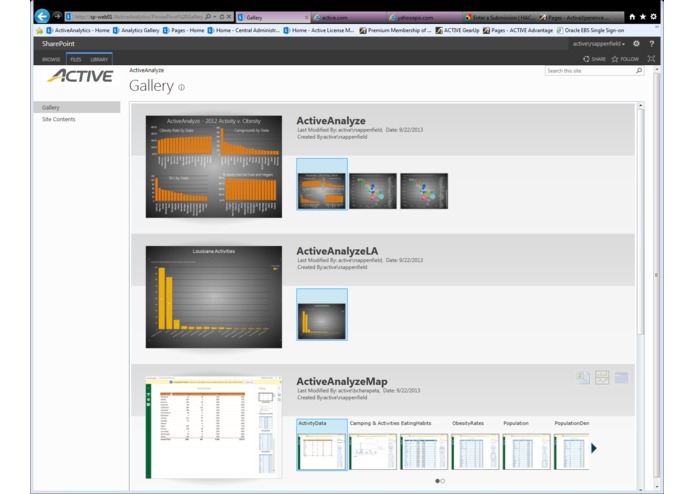Open Louisiana Activities large chart preview
Screen dimensions: 695x494
tap(214, 297)
